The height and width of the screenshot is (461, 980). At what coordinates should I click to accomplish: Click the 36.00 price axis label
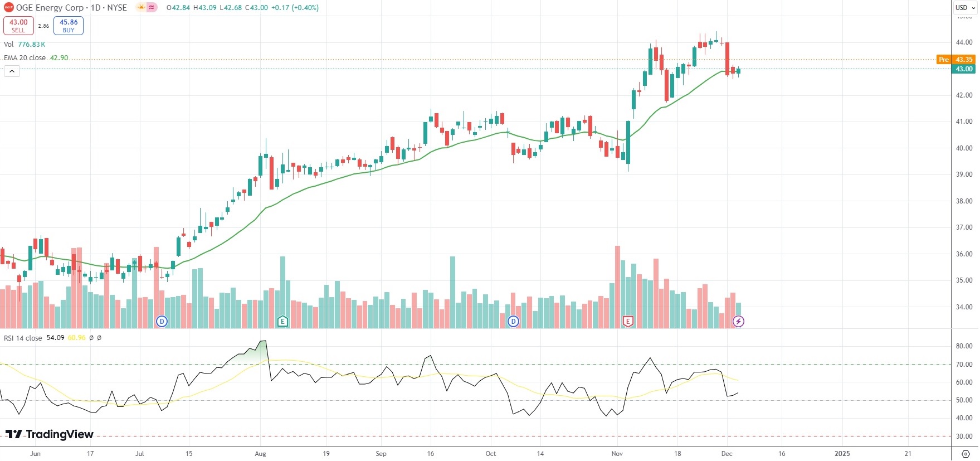click(x=964, y=254)
